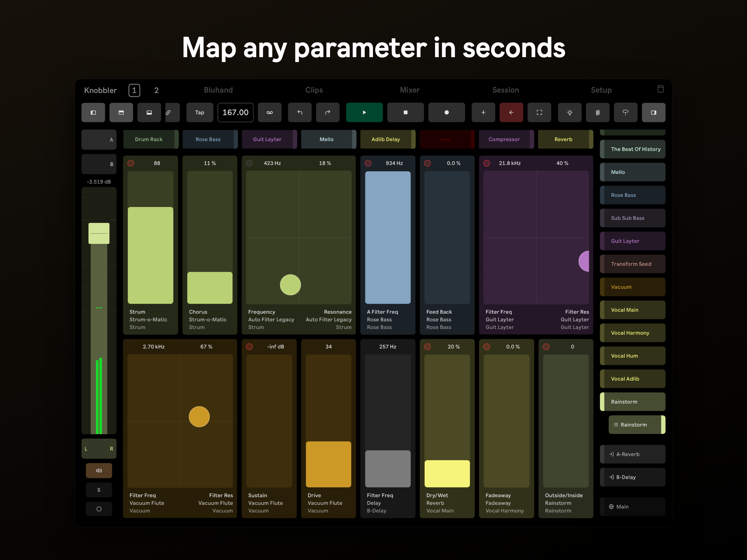Select crossfader assign A
Screen dimensions: 747x560
coord(99,139)
